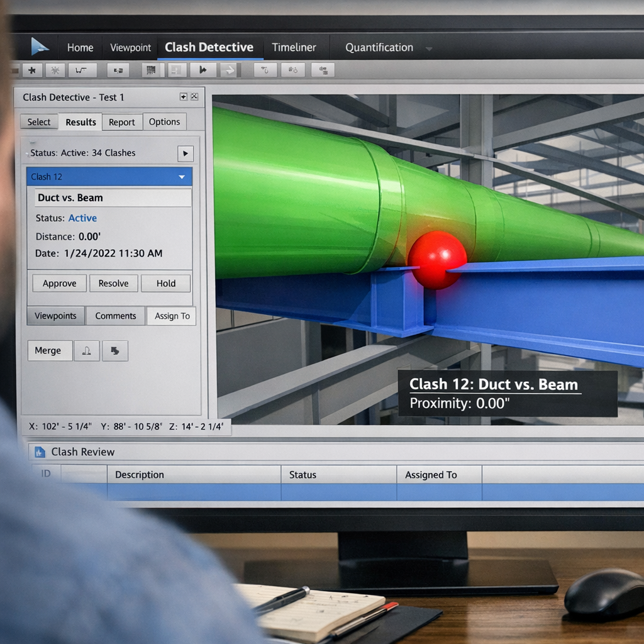
Task: Click the red clash marker sphere
Action: point(437,260)
